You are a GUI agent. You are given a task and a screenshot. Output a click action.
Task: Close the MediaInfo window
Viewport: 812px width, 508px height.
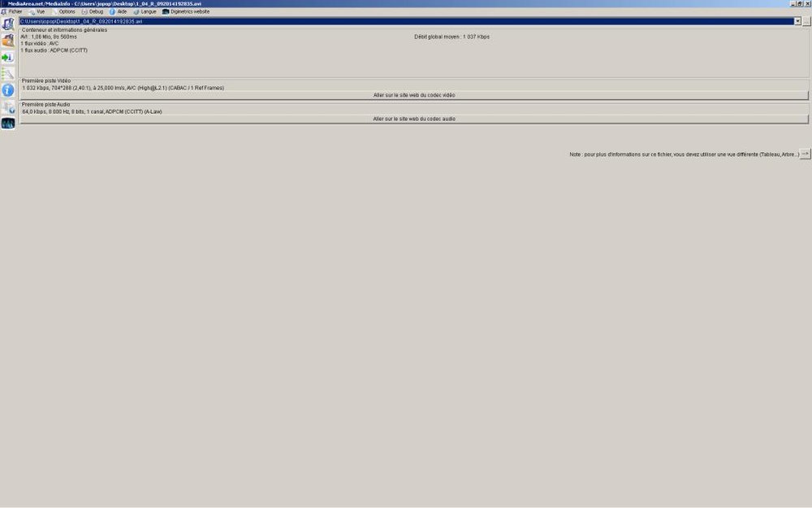click(807, 3)
